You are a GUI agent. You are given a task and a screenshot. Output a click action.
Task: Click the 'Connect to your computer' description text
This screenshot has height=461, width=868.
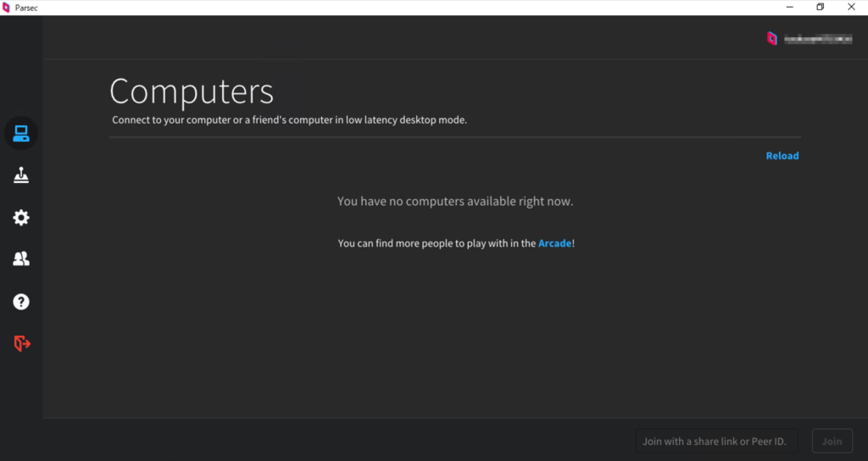[290, 119]
